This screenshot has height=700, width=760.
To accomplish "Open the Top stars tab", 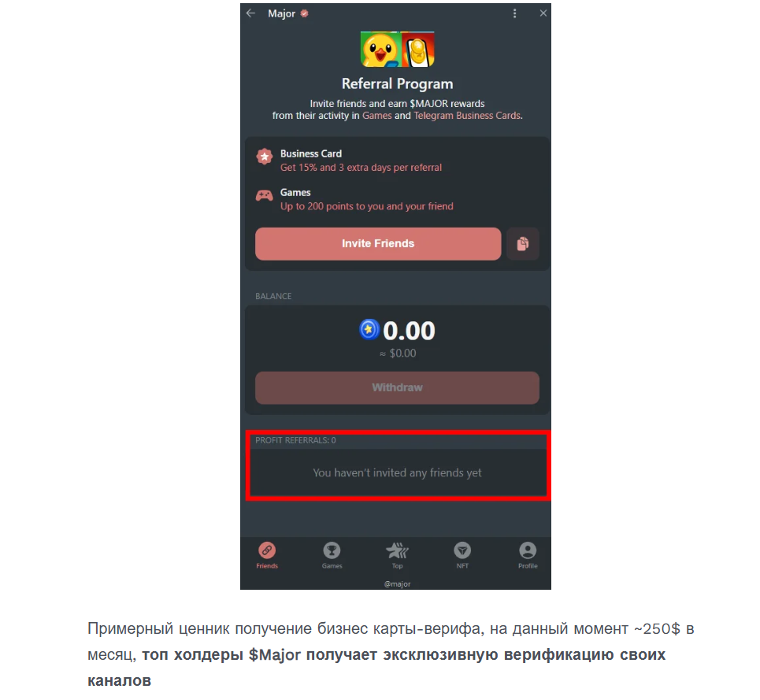I will click(397, 555).
